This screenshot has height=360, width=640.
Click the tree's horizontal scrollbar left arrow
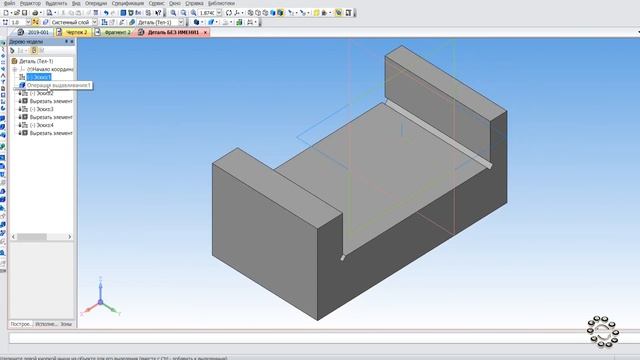(13, 237)
